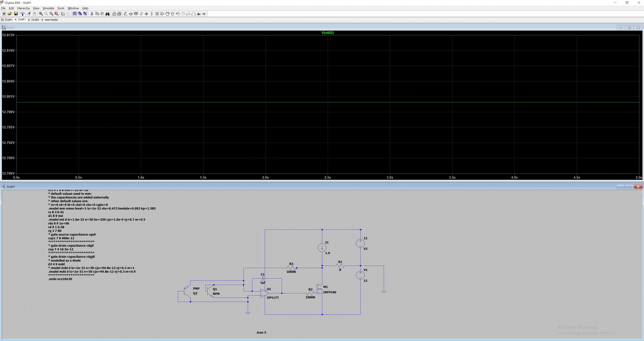Click the .ends ecx10n20 text line
This screenshot has width=644, height=341.
(60, 279)
